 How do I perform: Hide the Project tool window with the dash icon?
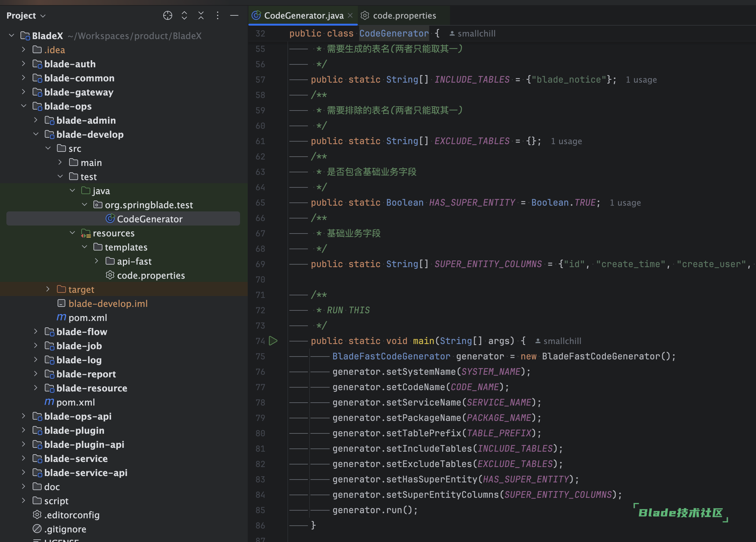click(x=234, y=15)
